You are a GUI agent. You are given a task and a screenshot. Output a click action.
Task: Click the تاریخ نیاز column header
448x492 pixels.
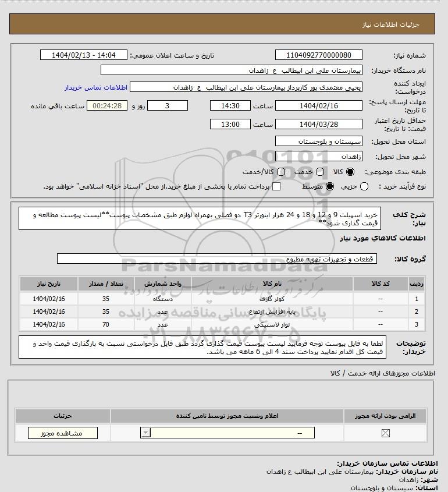[49, 284]
